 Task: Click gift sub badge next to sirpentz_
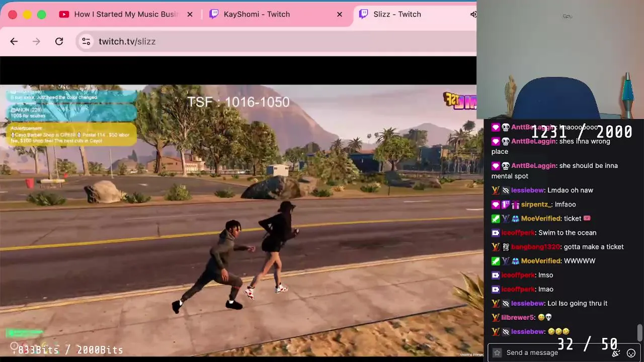(x=515, y=205)
